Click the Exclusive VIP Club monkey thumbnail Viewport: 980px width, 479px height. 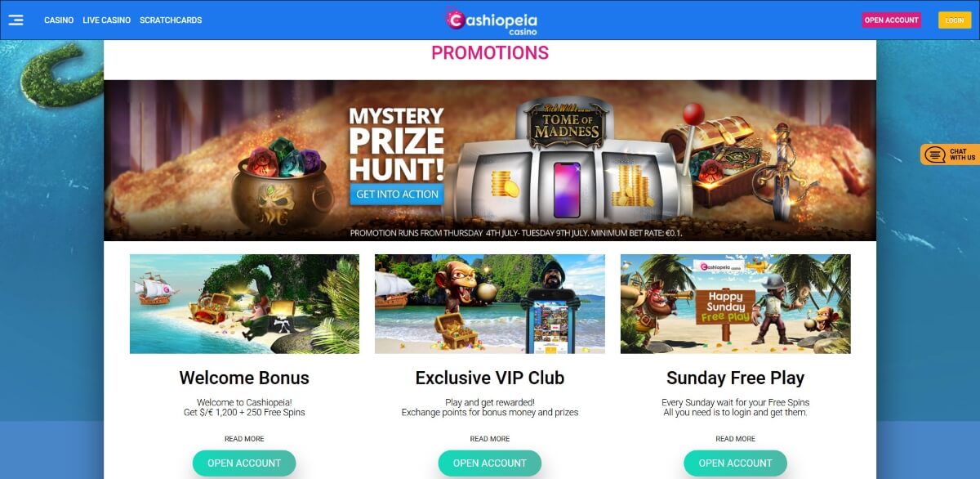(x=490, y=304)
